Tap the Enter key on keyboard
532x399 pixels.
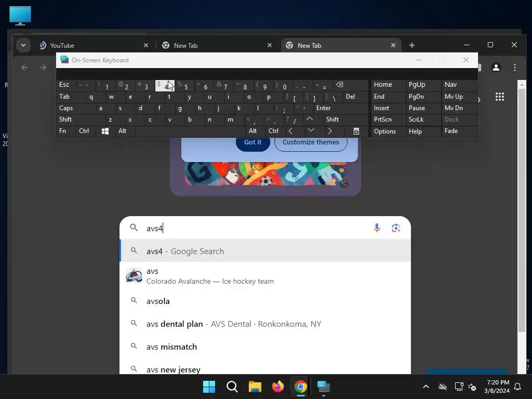point(341,108)
